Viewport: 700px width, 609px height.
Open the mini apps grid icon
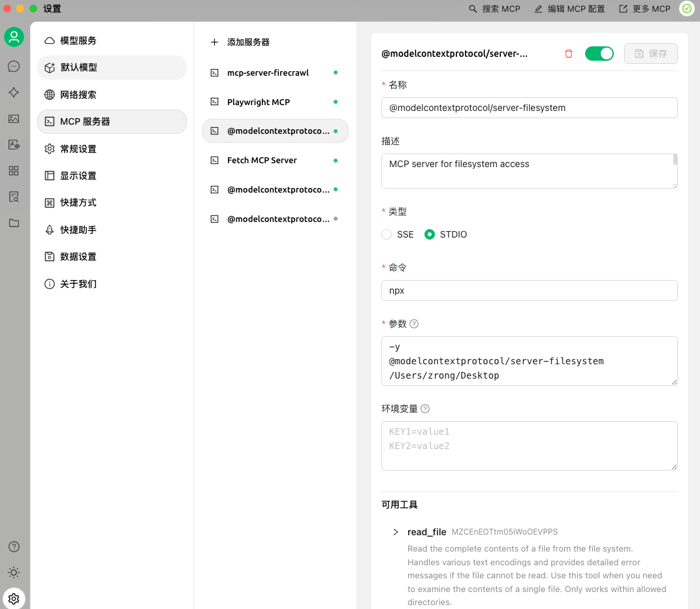click(14, 171)
